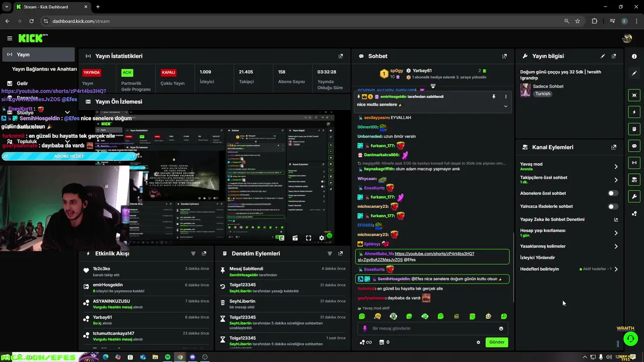Pop out the Etkinlik Akışı panel
Image resolution: width=644 pixels, height=362 pixels.
click(204, 254)
